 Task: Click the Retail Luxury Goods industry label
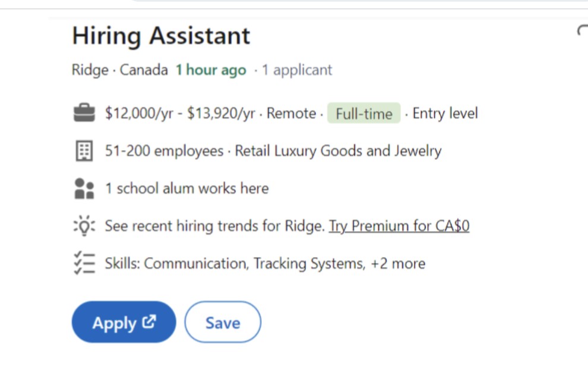coord(339,150)
